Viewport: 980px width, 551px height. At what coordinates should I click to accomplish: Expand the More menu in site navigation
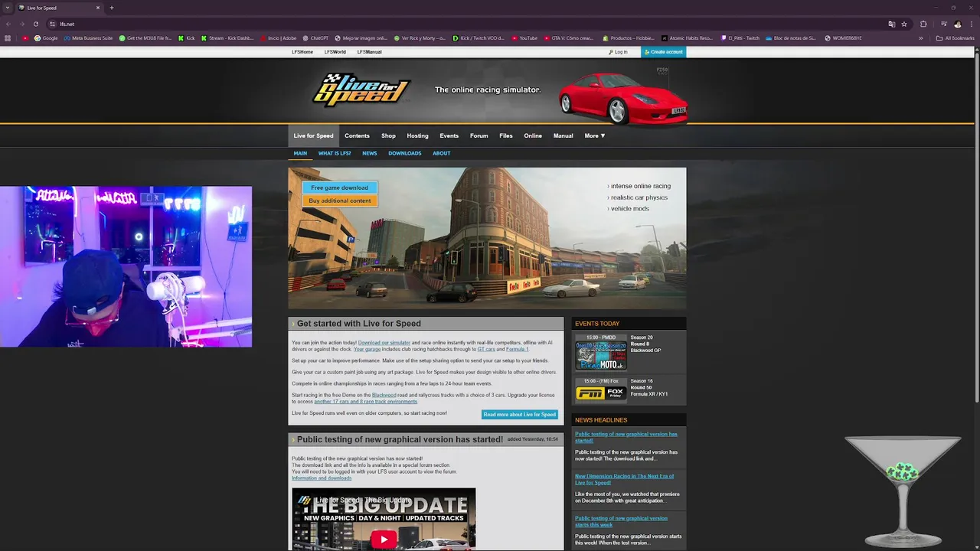pyautogui.click(x=595, y=136)
